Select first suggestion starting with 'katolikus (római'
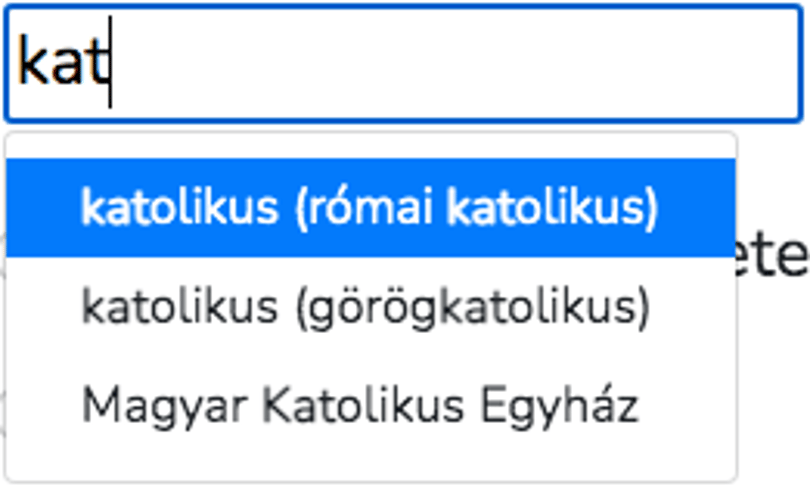The image size is (810, 487). (x=370, y=208)
